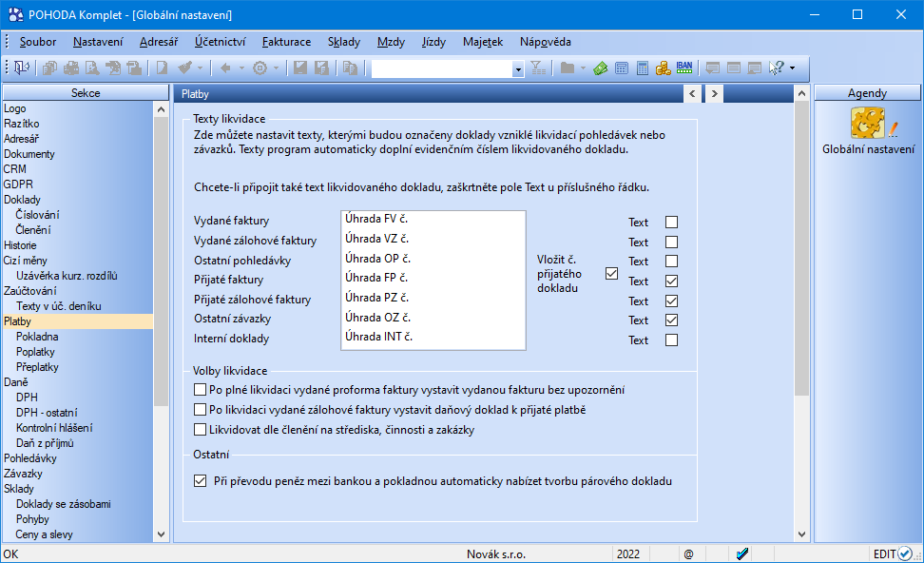The width and height of the screenshot is (924, 563).
Task: Click the green banknotes icon in the toolbar
Action: pyautogui.click(x=601, y=68)
